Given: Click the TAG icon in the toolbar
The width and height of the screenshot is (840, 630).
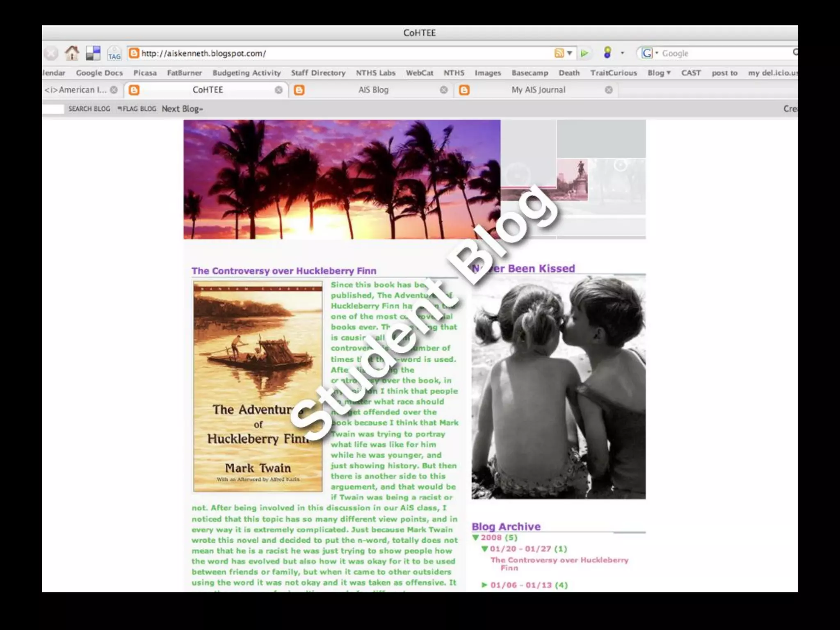Looking at the screenshot, I should coord(114,54).
